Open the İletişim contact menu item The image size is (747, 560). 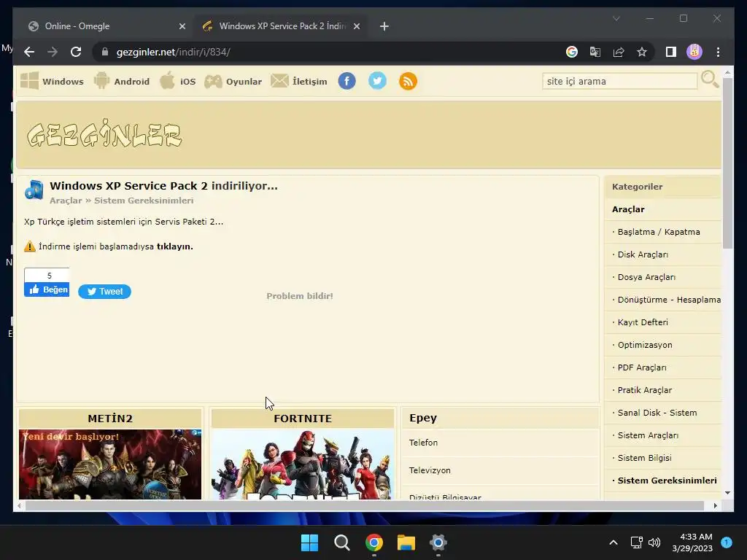click(x=298, y=82)
